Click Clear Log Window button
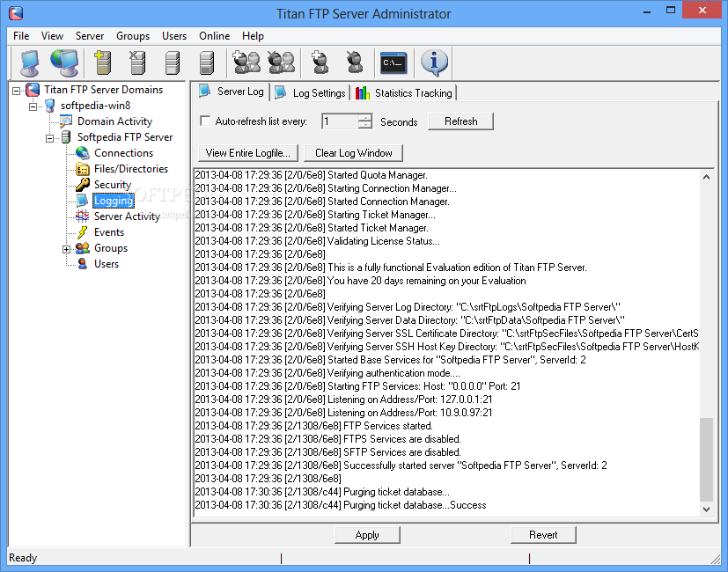This screenshot has height=572, width=728. 353,153
